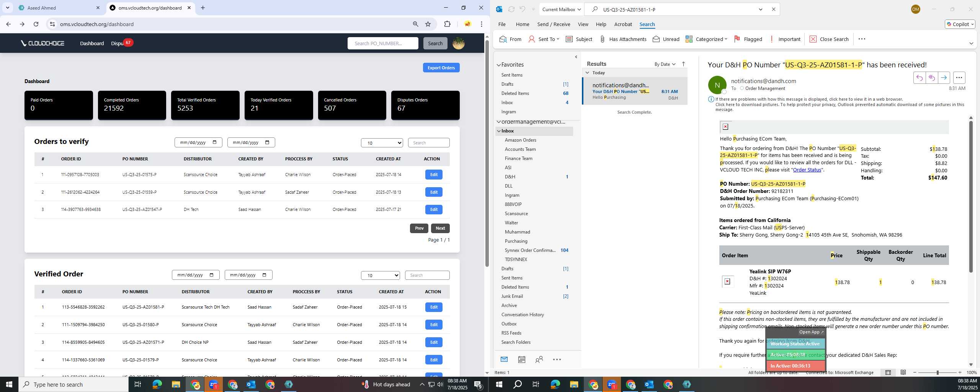Open Orders to verify start date field

pos(198,142)
